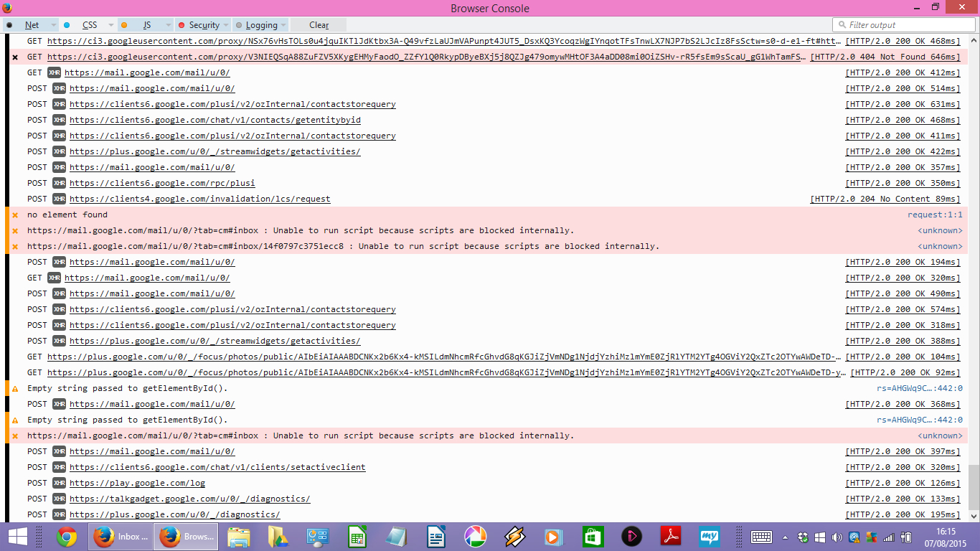The height and width of the screenshot is (551, 980).
Task: Click the console's vertical scrollbar thumb
Action: click(x=974, y=487)
